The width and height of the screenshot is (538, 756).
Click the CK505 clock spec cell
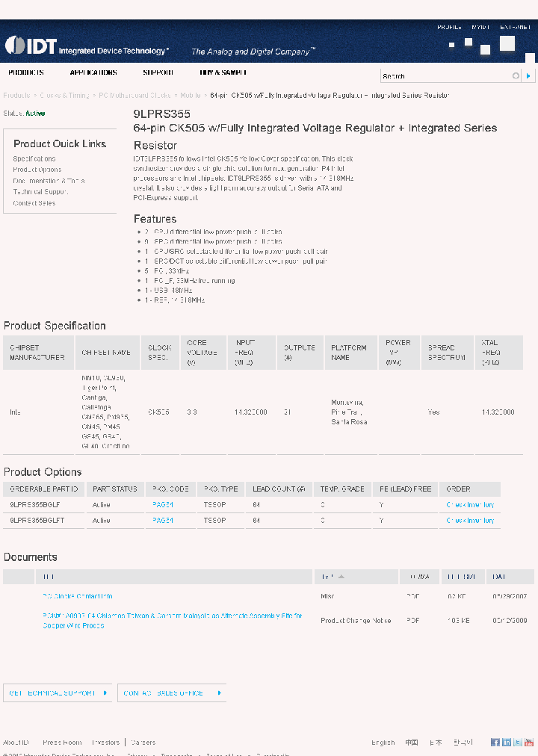point(158,412)
